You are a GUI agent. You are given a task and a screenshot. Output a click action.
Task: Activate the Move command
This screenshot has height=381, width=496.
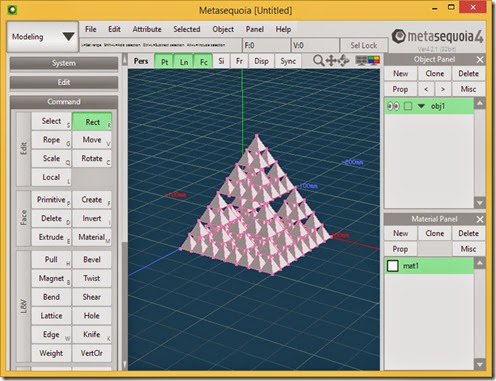tap(92, 140)
